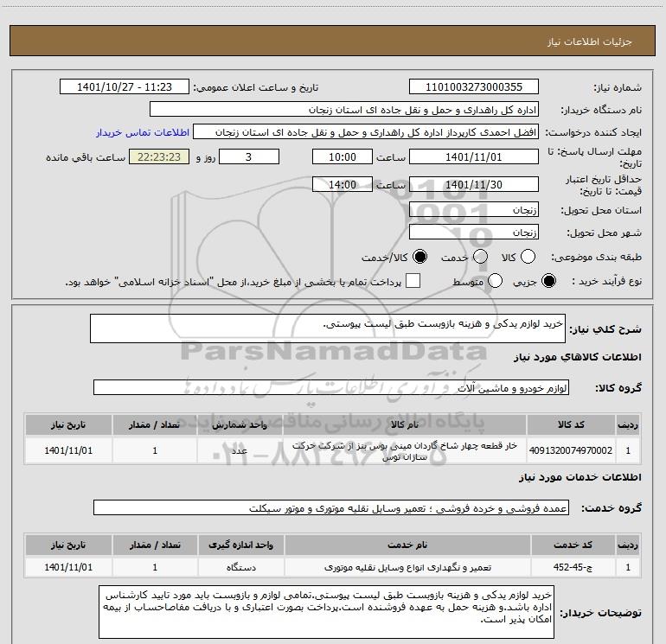Viewport: 666px width, 644px height.
Task: Click the واحد شمارش column header
Action: click(240, 424)
